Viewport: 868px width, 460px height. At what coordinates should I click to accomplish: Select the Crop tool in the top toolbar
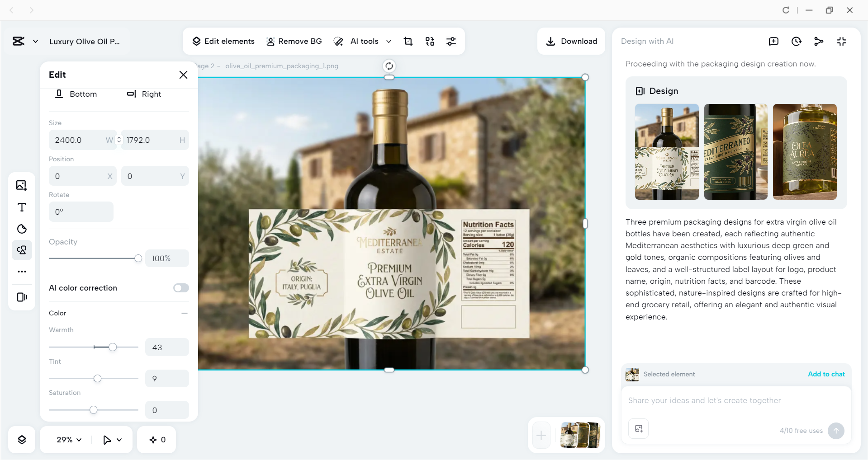[408, 41]
